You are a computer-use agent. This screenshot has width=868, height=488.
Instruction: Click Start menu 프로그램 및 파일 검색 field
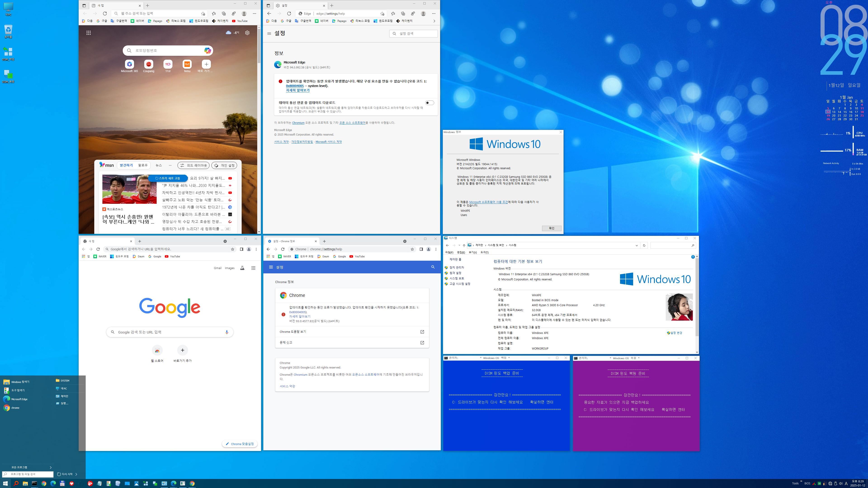pos(28,474)
